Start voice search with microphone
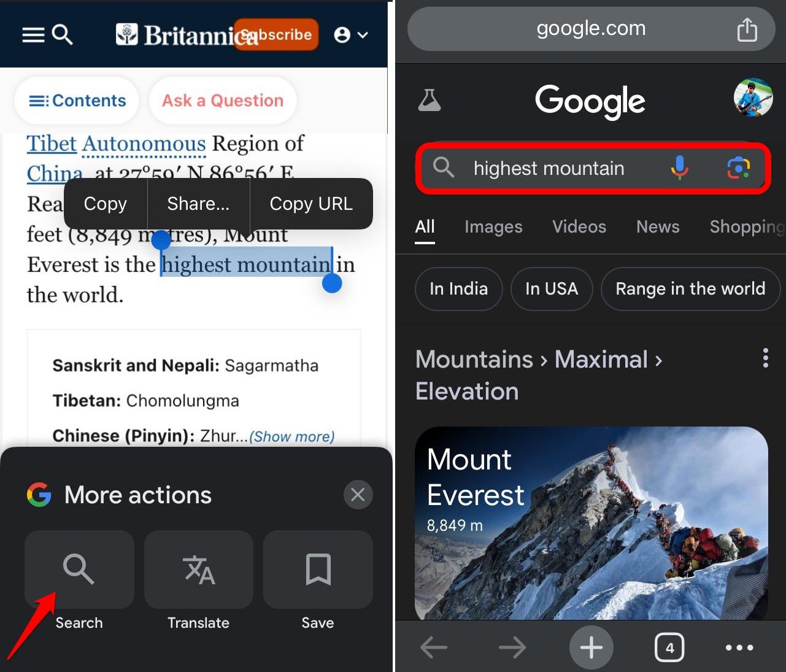This screenshot has width=786, height=672. pyautogui.click(x=679, y=167)
